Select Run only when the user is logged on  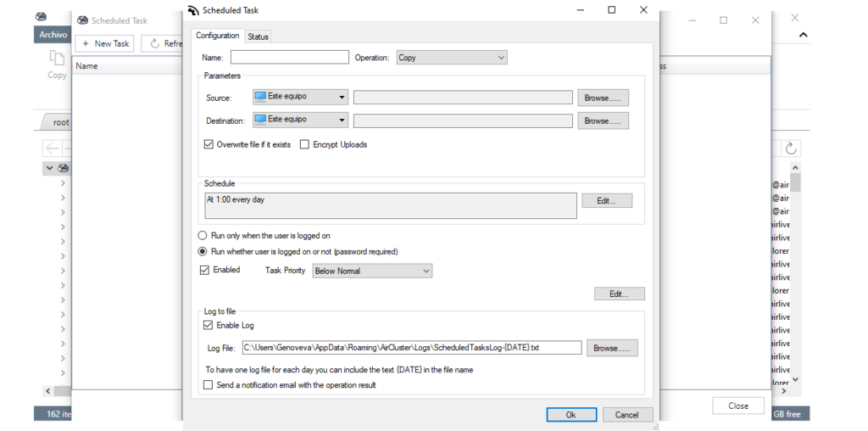click(203, 235)
